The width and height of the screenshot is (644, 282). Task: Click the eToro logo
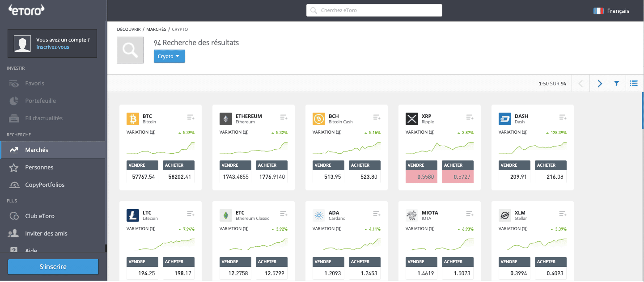(26, 10)
